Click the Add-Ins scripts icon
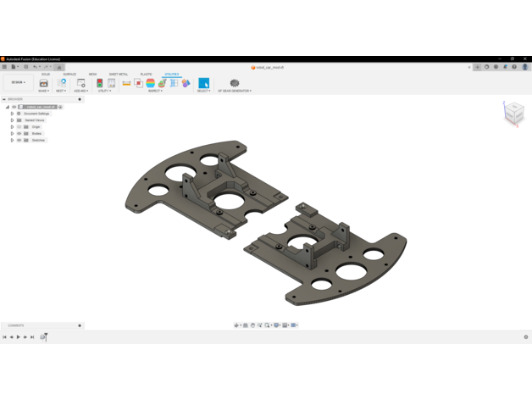The image size is (532, 400). [x=80, y=83]
